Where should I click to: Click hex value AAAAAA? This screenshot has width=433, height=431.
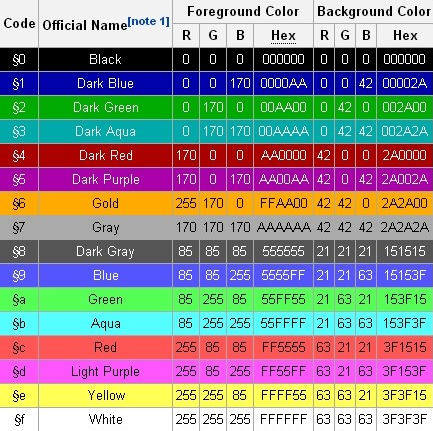point(283,227)
